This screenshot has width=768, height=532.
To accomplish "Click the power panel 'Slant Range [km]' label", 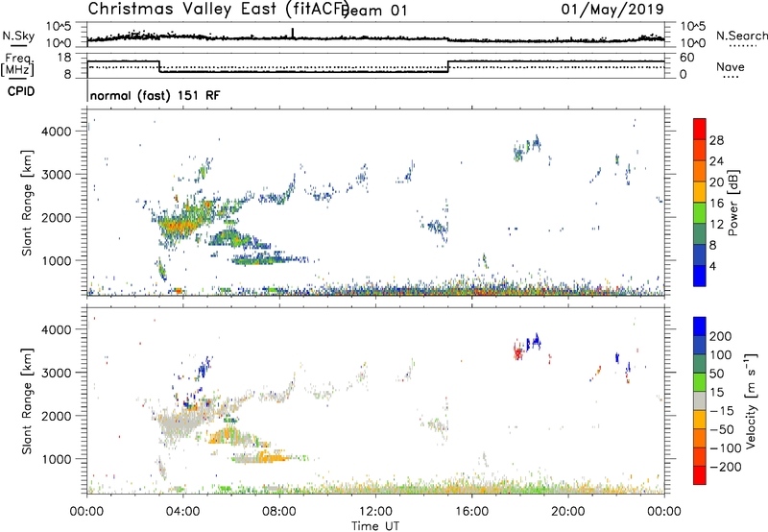I will click(x=27, y=203).
